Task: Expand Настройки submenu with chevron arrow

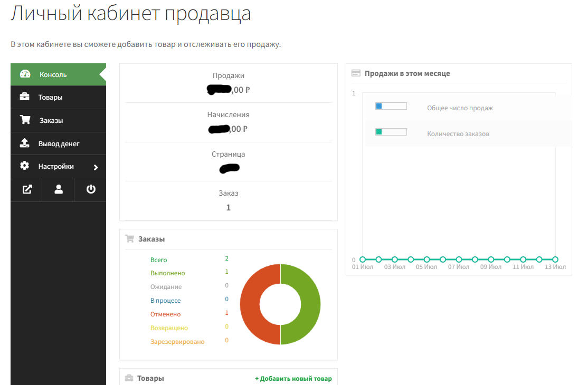Action: (x=96, y=167)
